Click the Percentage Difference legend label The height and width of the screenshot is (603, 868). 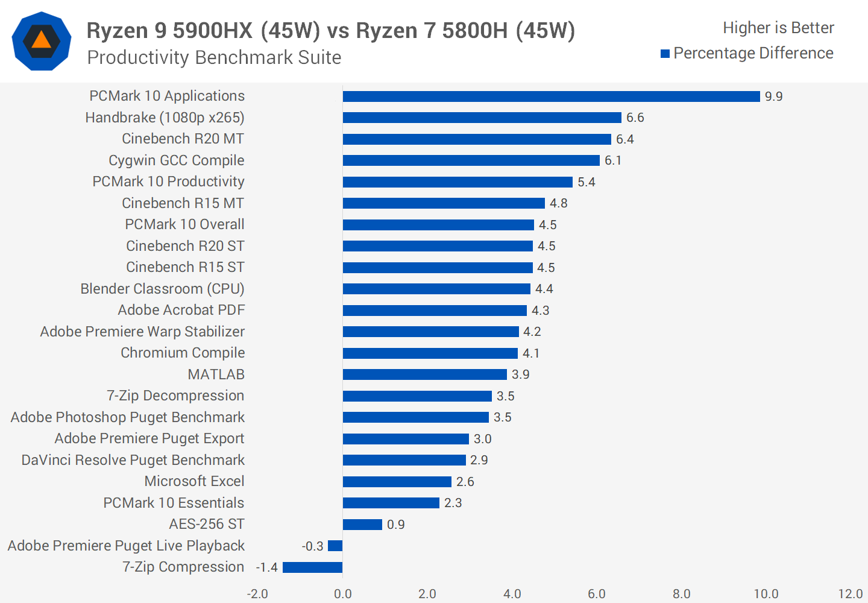click(x=753, y=54)
